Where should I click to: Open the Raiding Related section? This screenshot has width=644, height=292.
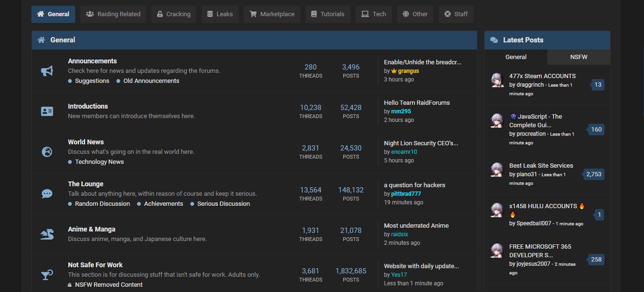tap(113, 14)
